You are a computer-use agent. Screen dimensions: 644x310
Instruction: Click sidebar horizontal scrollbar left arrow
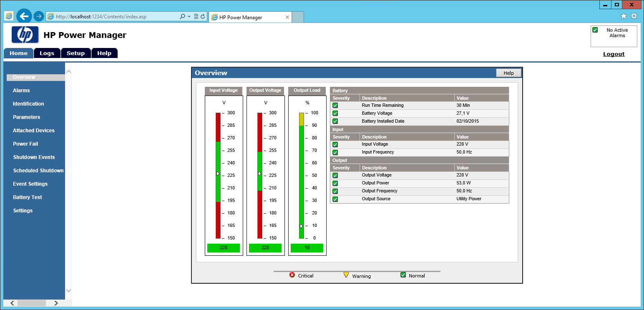pyautogui.click(x=12, y=303)
